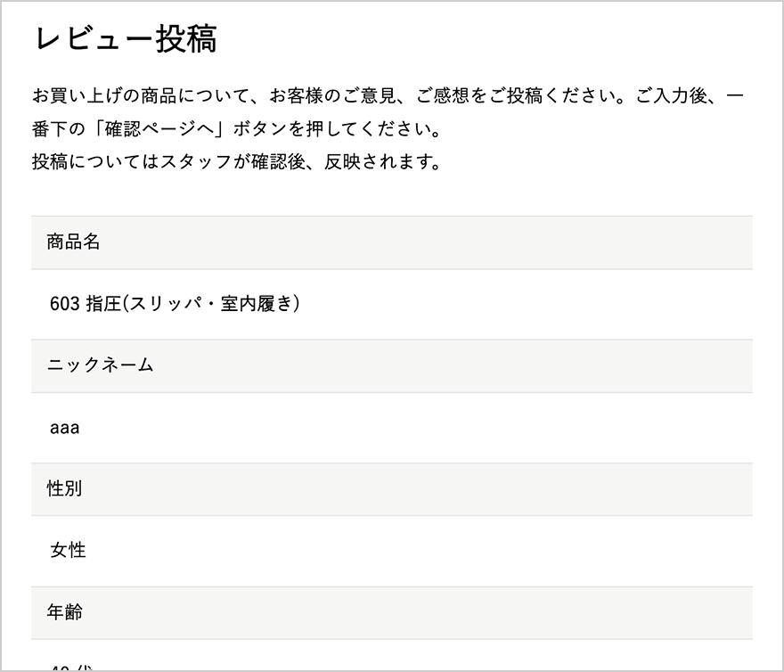Click the ニックネーム field label
The image size is (784, 672).
coord(100,365)
